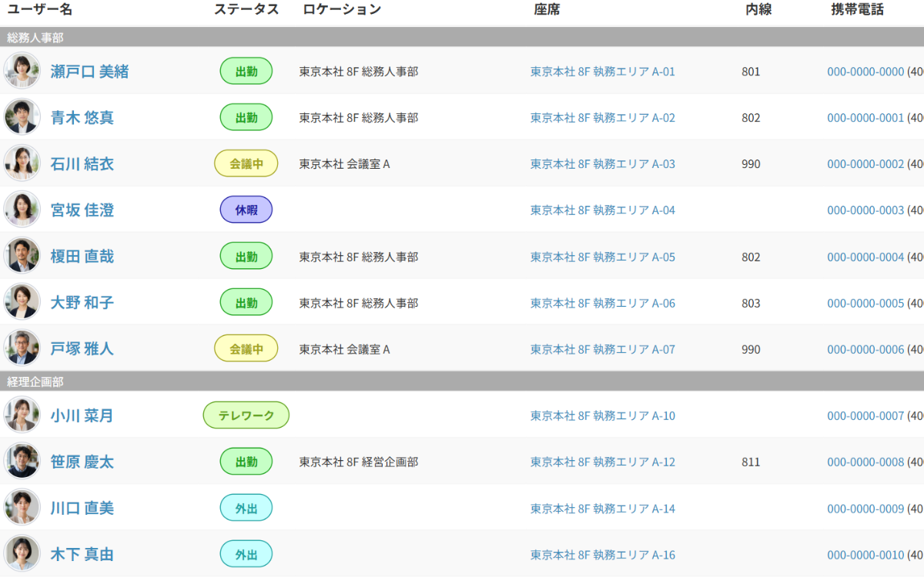Click 外出 status badge for 川口 直美

point(246,508)
